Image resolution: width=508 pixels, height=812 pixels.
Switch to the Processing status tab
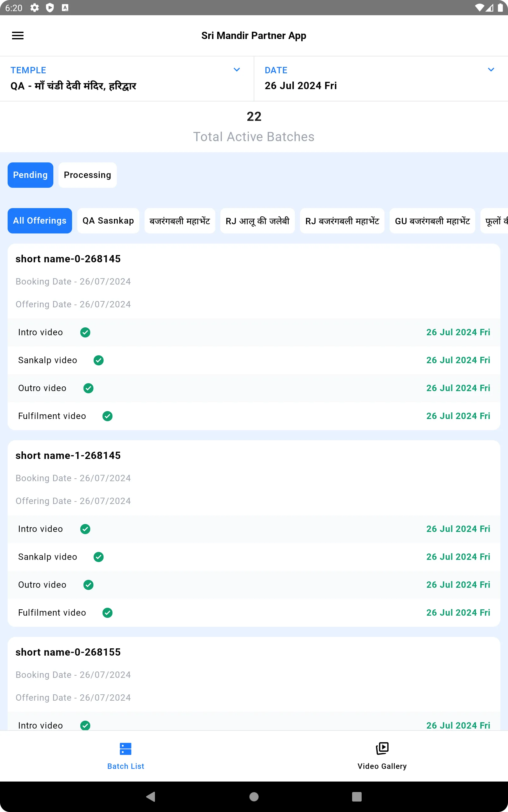[x=87, y=175]
